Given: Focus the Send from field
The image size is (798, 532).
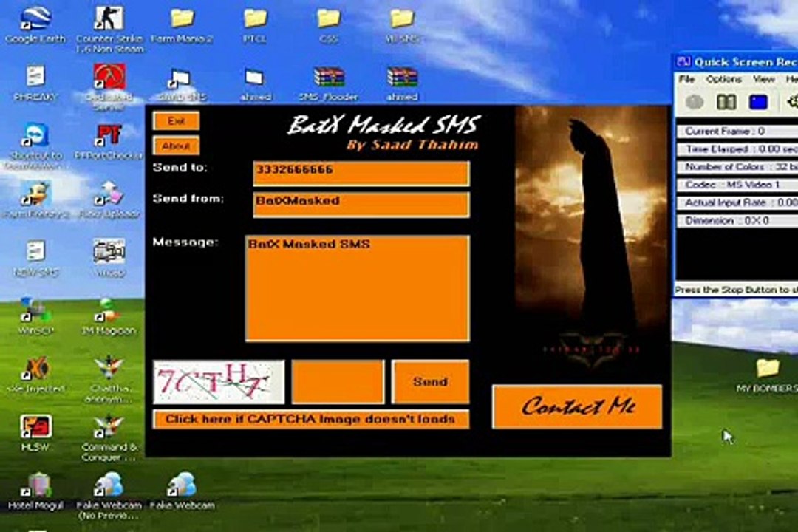Looking at the screenshot, I should click(x=361, y=205).
